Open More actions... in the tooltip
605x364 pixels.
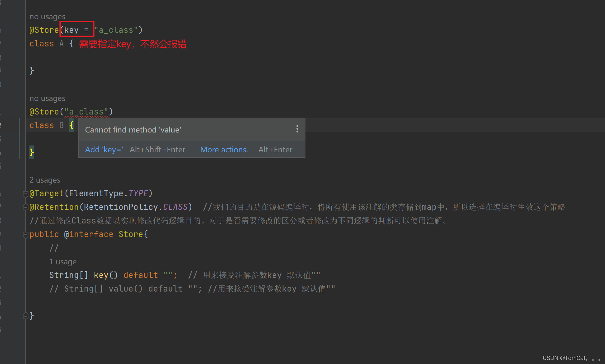point(226,150)
